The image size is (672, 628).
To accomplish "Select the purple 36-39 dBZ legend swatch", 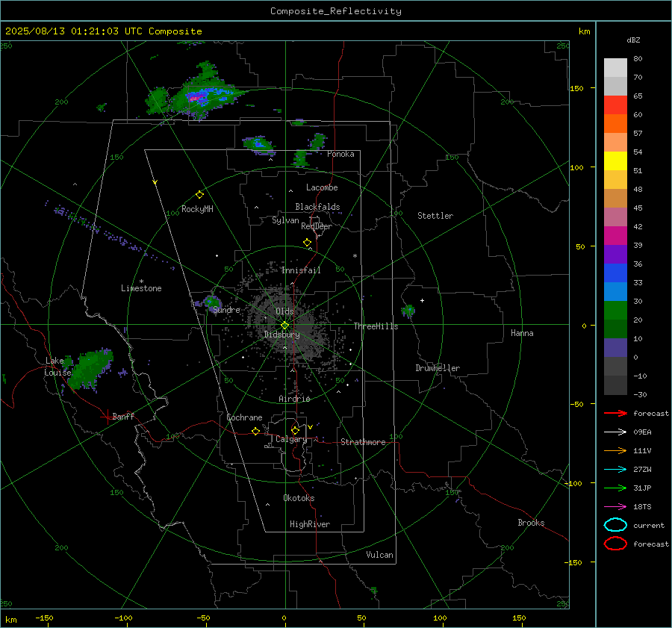I will [615, 254].
